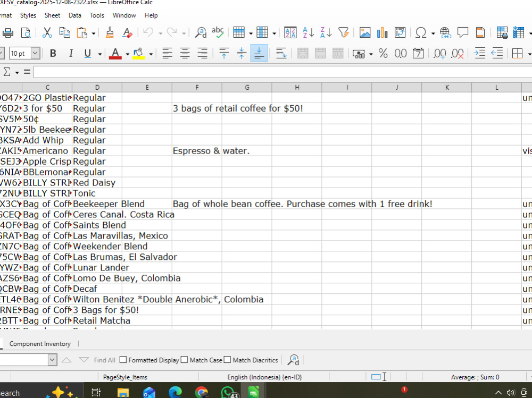Toggle Wrap Text button
Viewport: 532px width, 398px height.
[281, 53]
